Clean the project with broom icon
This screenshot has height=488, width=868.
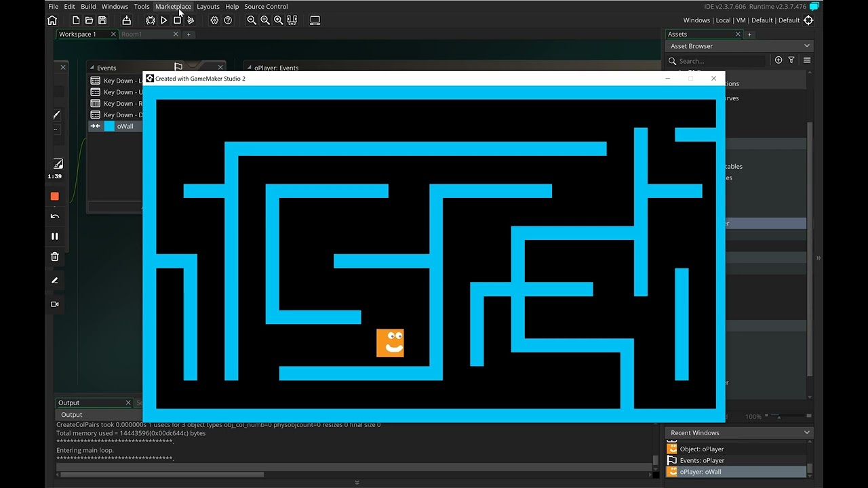coord(191,20)
